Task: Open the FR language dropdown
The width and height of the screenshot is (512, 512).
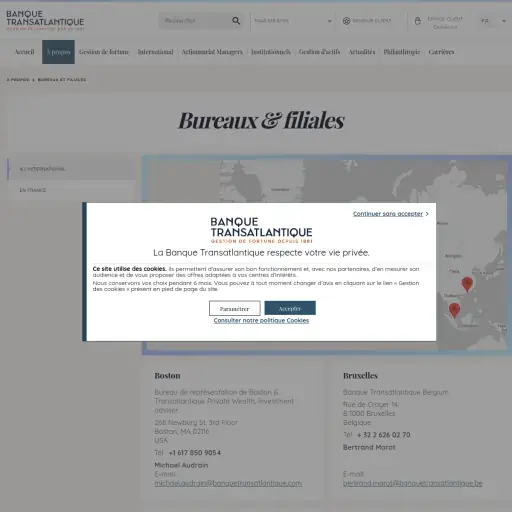Action: (x=493, y=21)
